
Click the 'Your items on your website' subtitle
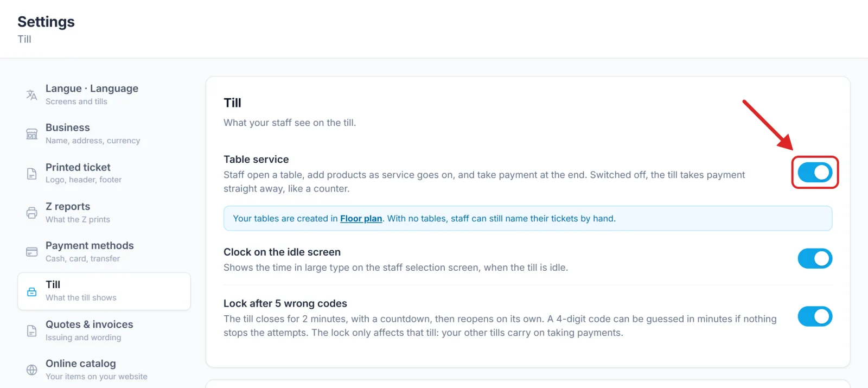coord(97,377)
